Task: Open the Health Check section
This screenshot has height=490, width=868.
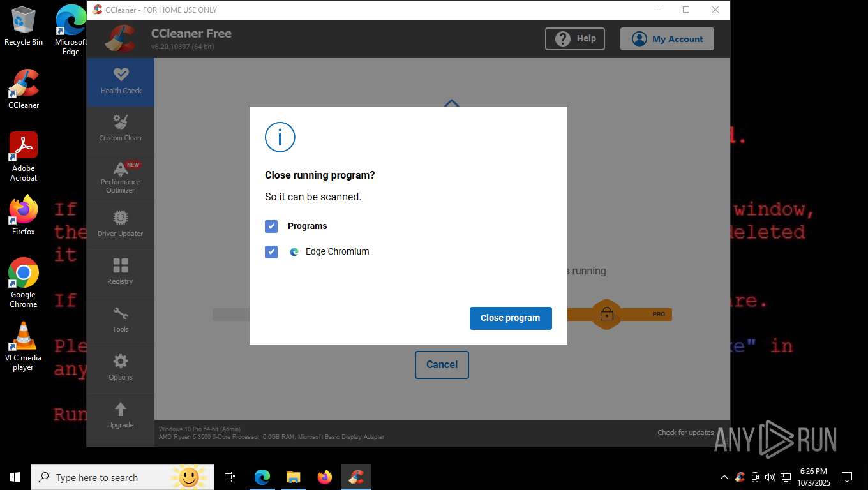Action: (121, 82)
